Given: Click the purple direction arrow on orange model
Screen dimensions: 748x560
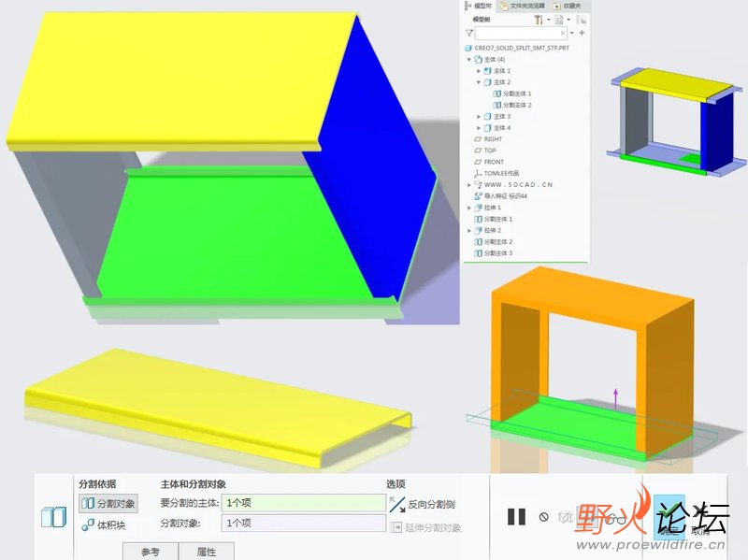Looking at the screenshot, I should [615, 399].
